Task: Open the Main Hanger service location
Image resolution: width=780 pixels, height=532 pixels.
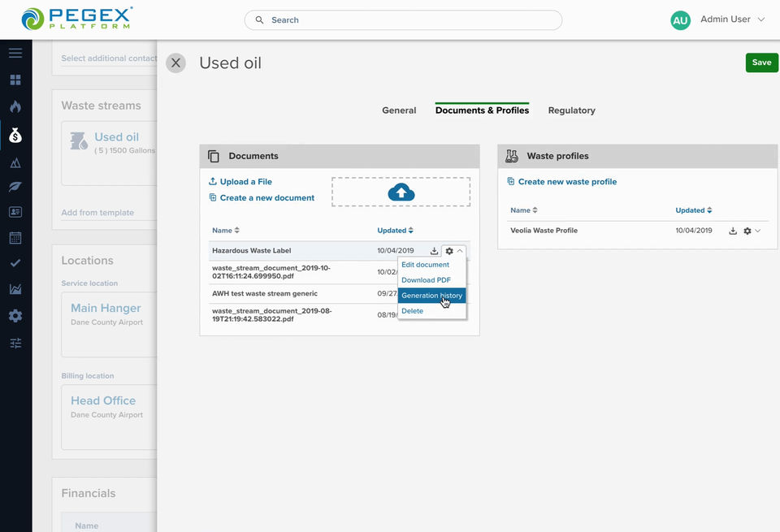Action: click(x=109, y=325)
